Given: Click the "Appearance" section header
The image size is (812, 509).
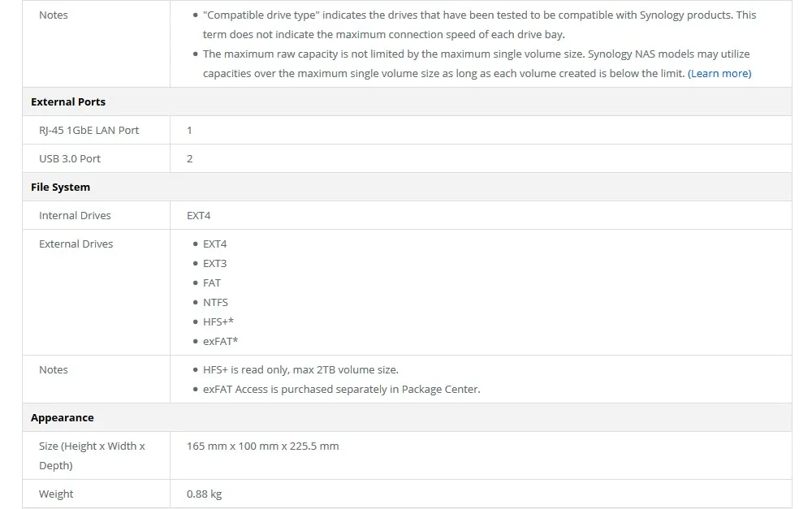Looking at the screenshot, I should [x=62, y=418].
